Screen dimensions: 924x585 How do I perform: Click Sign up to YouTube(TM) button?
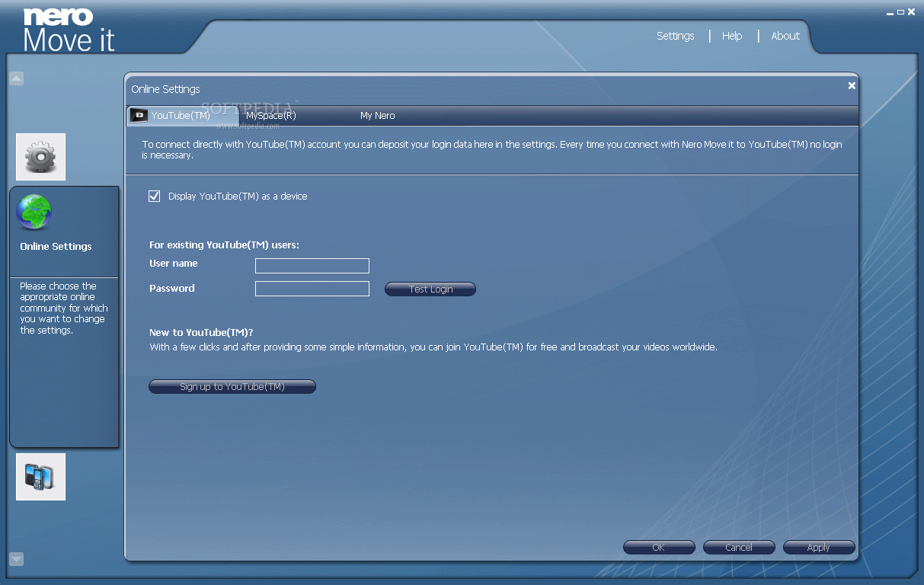232,387
